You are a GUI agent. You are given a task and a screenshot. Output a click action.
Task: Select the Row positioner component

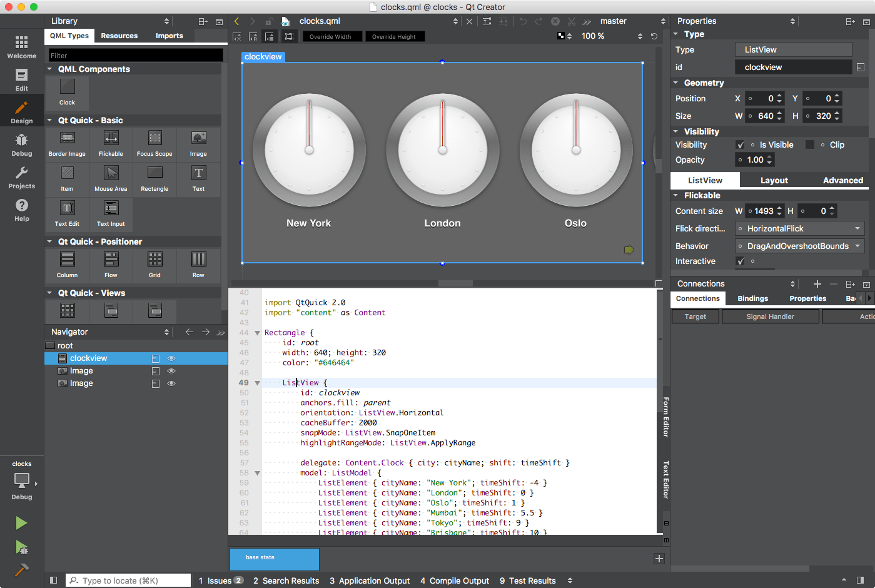[x=198, y=265]
